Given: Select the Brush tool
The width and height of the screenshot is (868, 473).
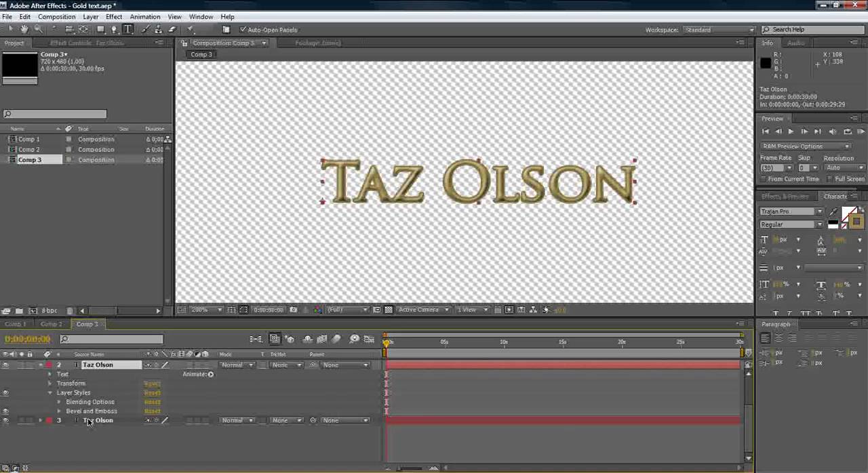Looking at the screenshot, I should (146, 29).
